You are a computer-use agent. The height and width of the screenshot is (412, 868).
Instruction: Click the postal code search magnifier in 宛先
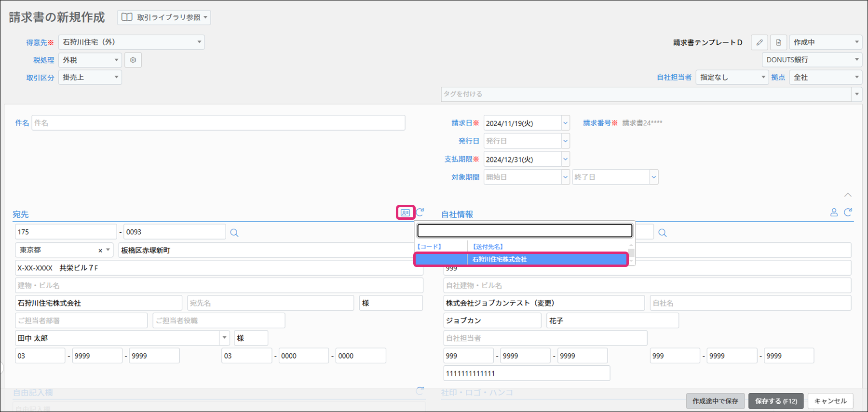(234, 233)
